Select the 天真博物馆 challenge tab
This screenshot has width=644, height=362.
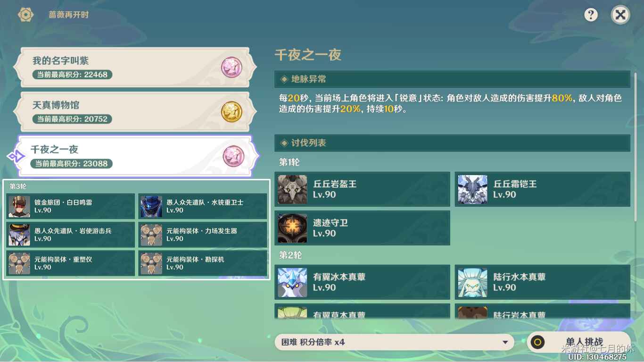[x=135, y=111]
